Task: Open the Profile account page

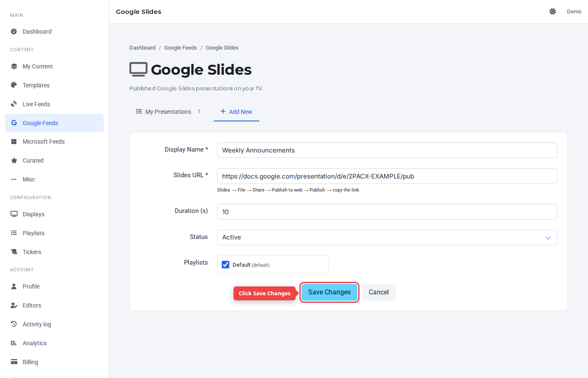Action: (54, 286)
